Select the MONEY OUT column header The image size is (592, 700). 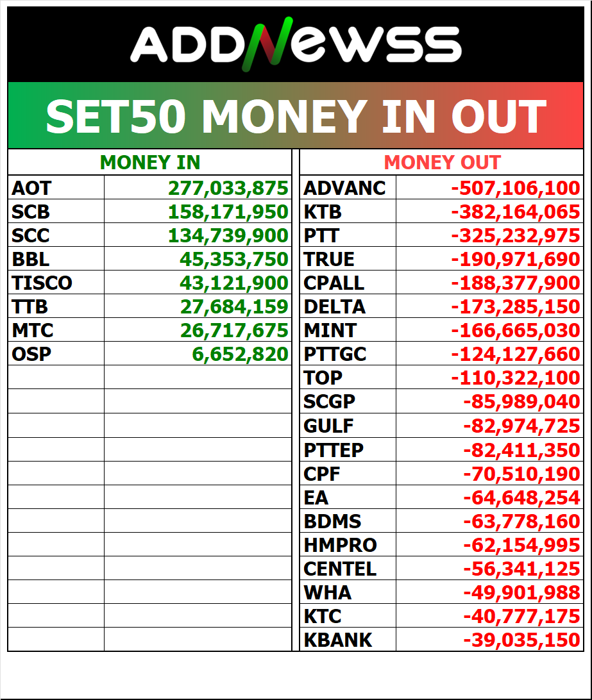(442, 163)
